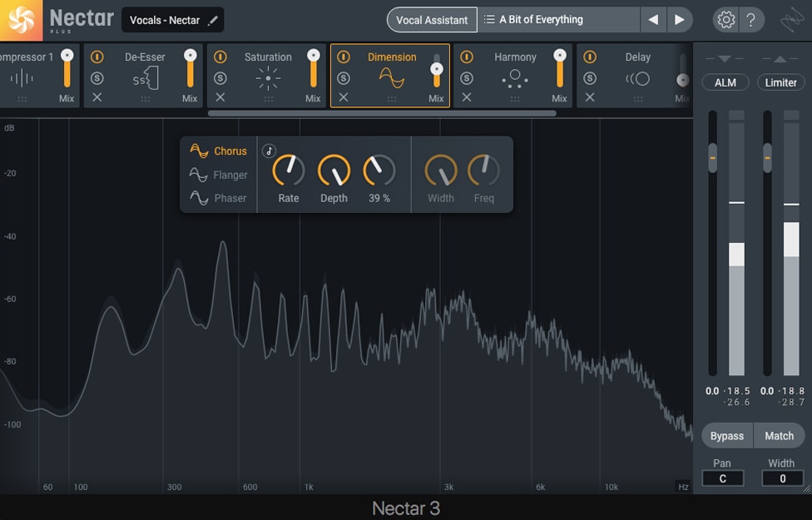Click the Match button
The height and width of the screenshot is (520, 812).
pos(779,436)
